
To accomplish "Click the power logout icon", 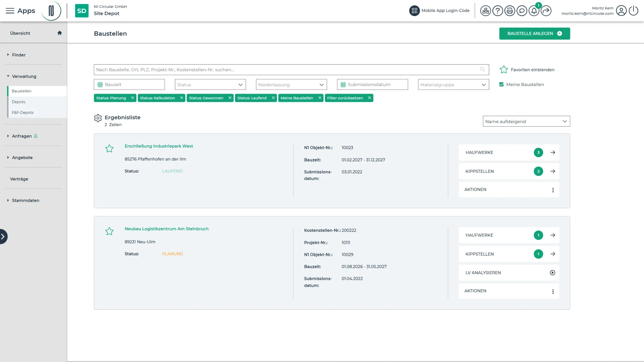I will point(633,11).
